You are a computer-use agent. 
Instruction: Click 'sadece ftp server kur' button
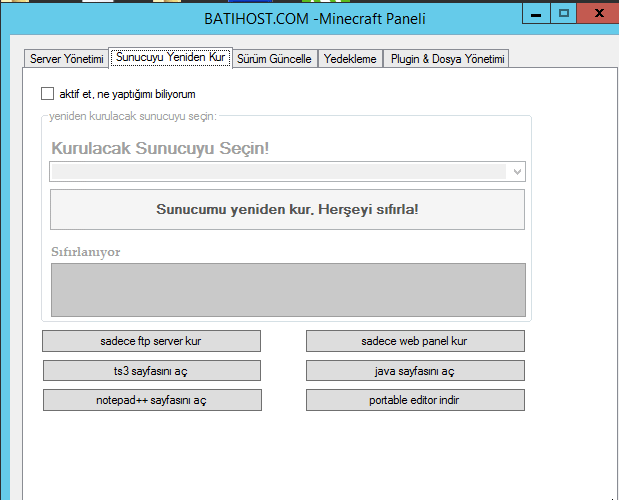[x=151, y=341]
